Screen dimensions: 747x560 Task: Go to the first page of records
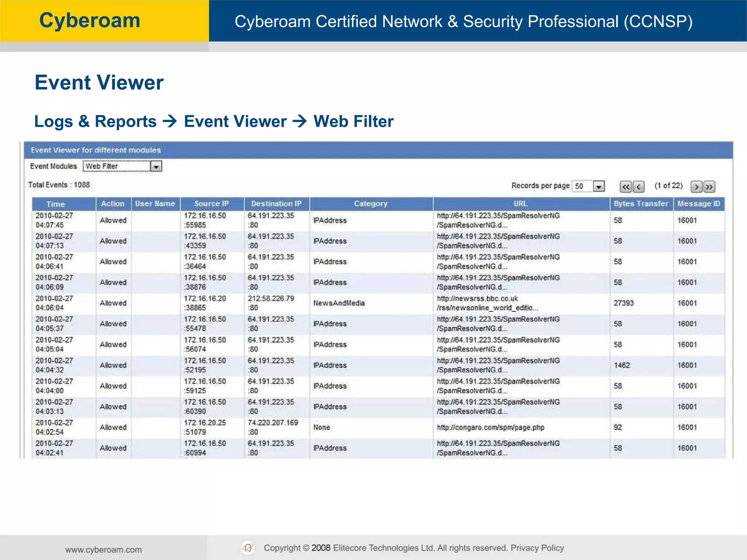[x=626, y=187]
